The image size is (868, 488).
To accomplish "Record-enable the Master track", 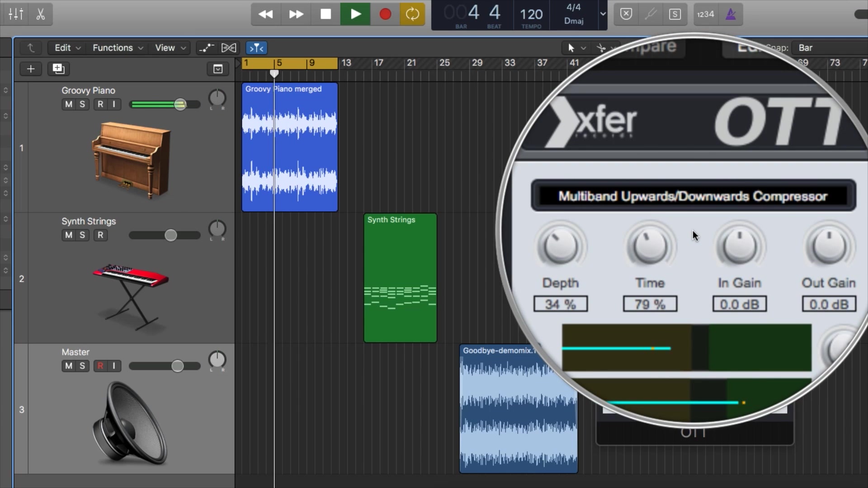I will click(x=100, y=366).
